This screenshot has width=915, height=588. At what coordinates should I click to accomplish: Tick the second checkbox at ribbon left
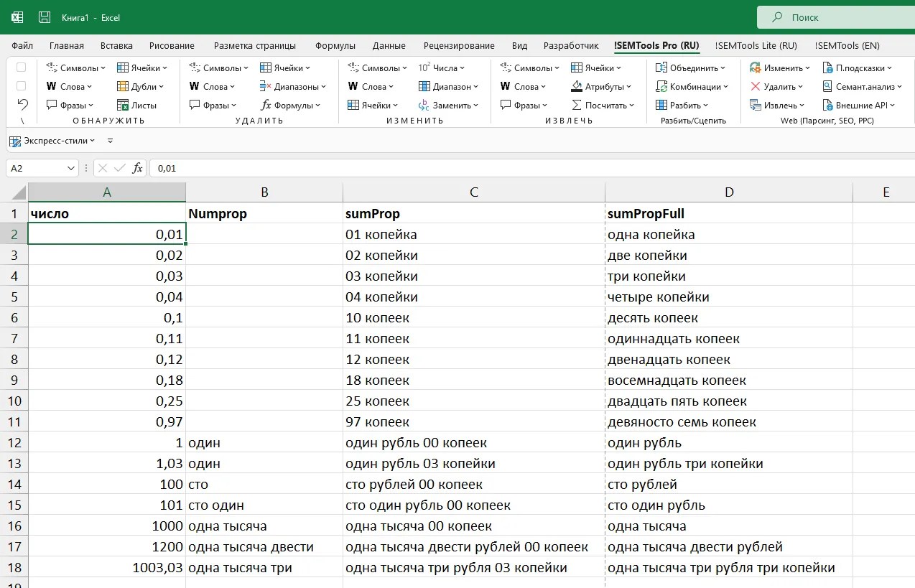22,86
